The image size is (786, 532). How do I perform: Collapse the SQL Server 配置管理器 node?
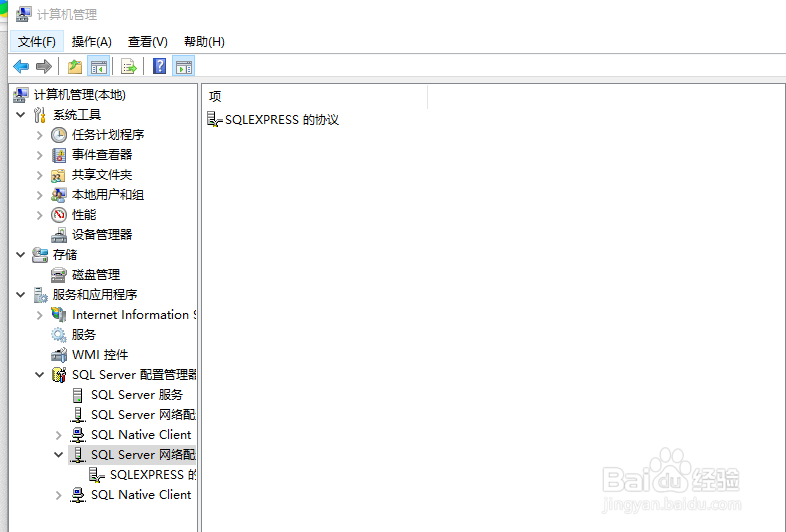pyautogui.click(x=40, y=375)
